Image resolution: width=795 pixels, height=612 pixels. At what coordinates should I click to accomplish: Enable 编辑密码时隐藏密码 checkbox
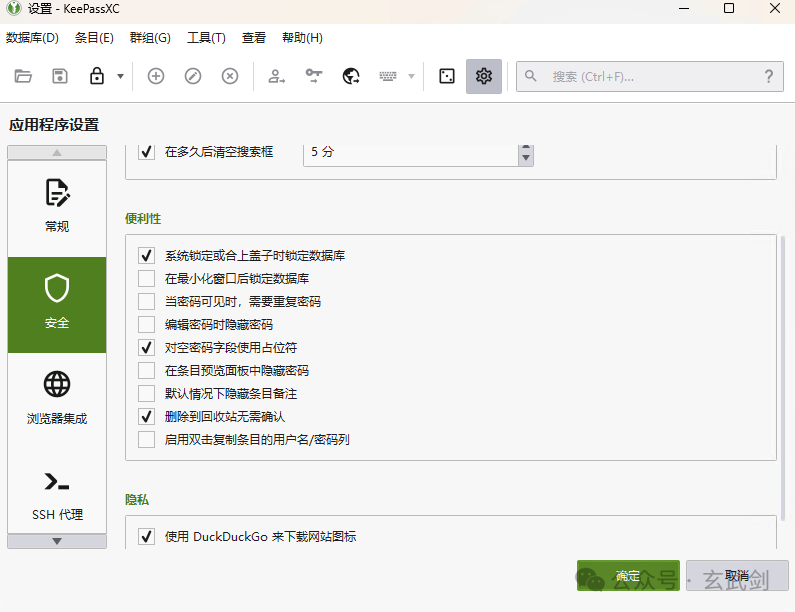pyautogui.click(x=147, y=324)
